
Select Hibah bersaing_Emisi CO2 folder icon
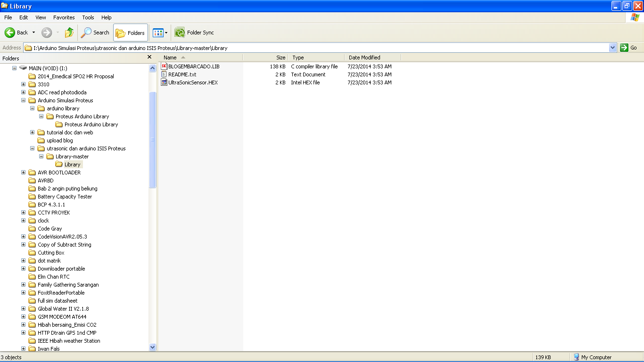(32, 325)
